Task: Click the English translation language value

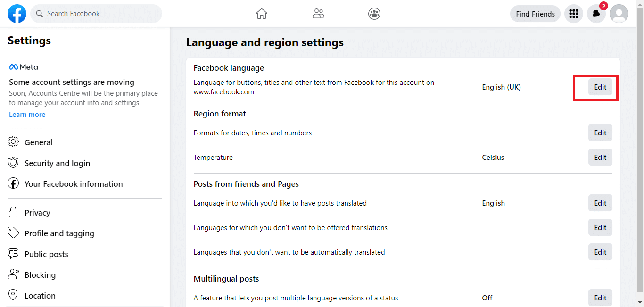Action: [493, 203]
